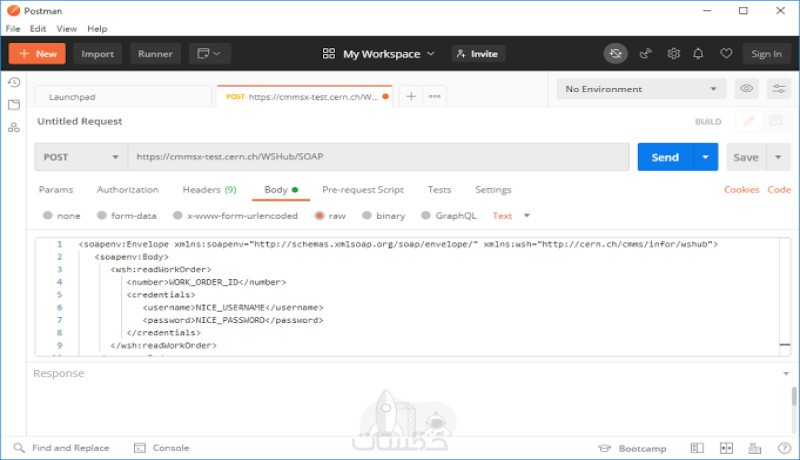Click the Find and Replace magnifier icon

19,448
